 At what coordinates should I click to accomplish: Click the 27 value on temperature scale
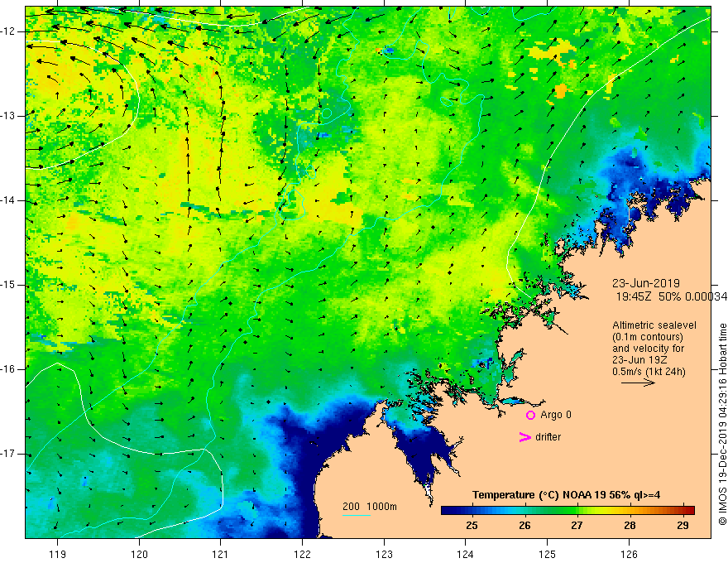point(577,526)
